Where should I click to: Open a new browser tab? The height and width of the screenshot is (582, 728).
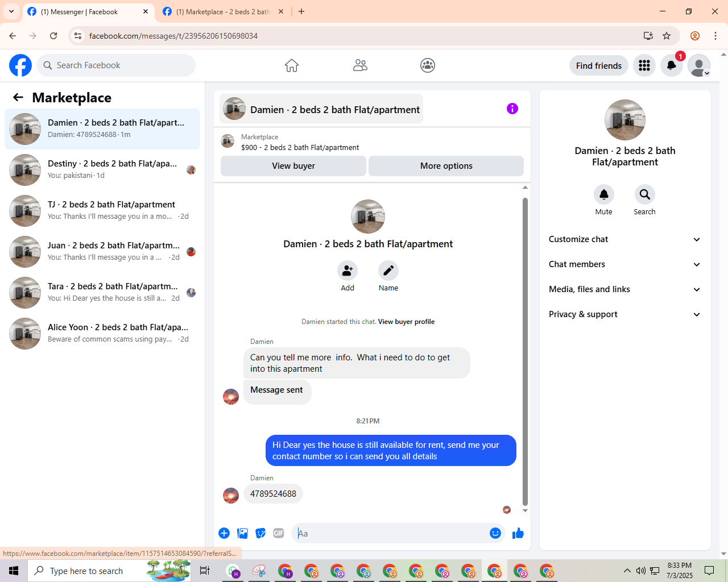301,11
